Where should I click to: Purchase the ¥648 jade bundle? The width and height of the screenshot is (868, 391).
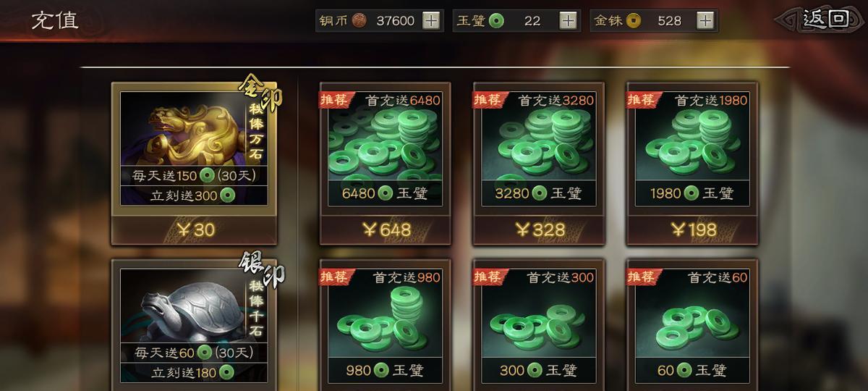[x=385, y=230]
